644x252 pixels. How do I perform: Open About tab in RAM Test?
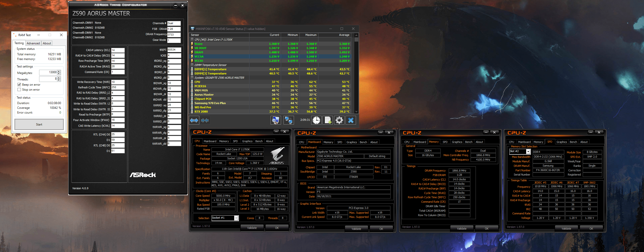point(47,43)
